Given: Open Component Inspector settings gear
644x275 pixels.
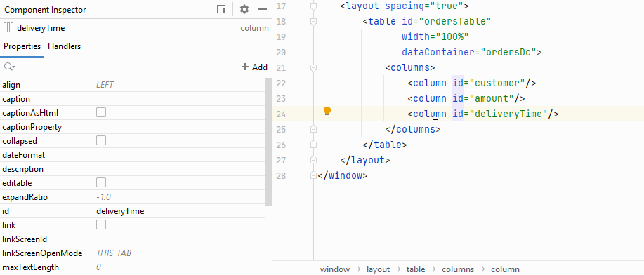Looking at the screenshot, I should [244, 9].
